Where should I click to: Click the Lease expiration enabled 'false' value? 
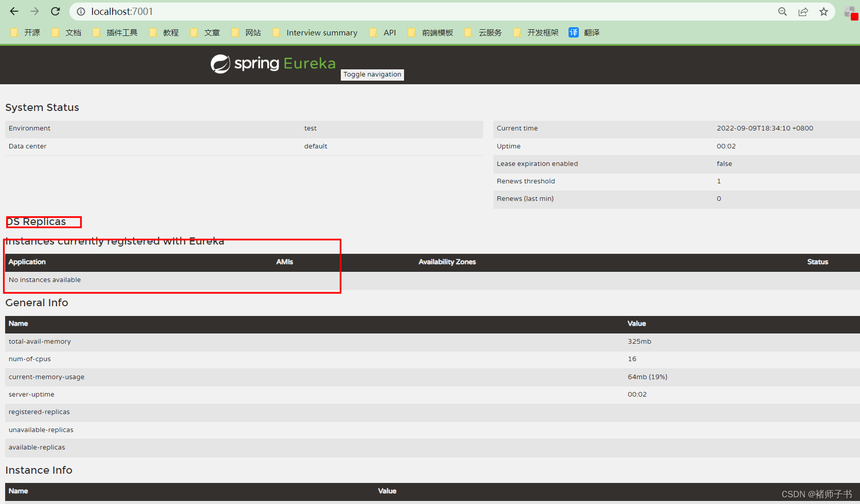pos(724,164)
